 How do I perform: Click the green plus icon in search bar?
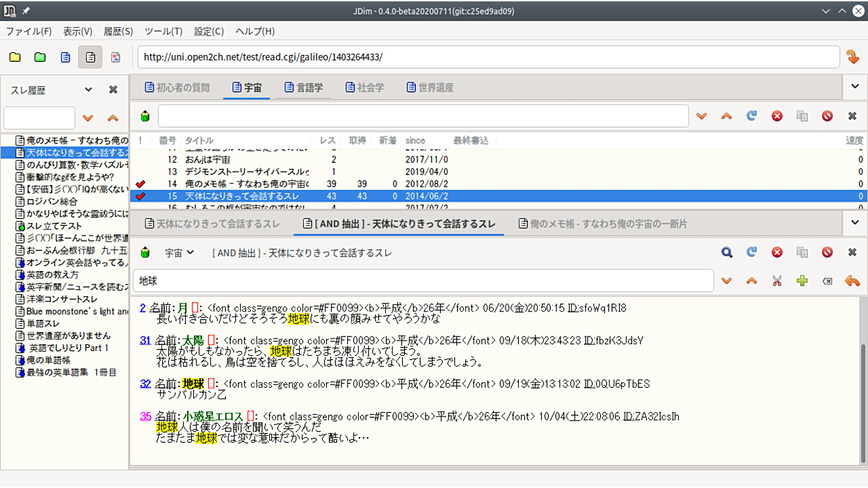pos(802,281)
